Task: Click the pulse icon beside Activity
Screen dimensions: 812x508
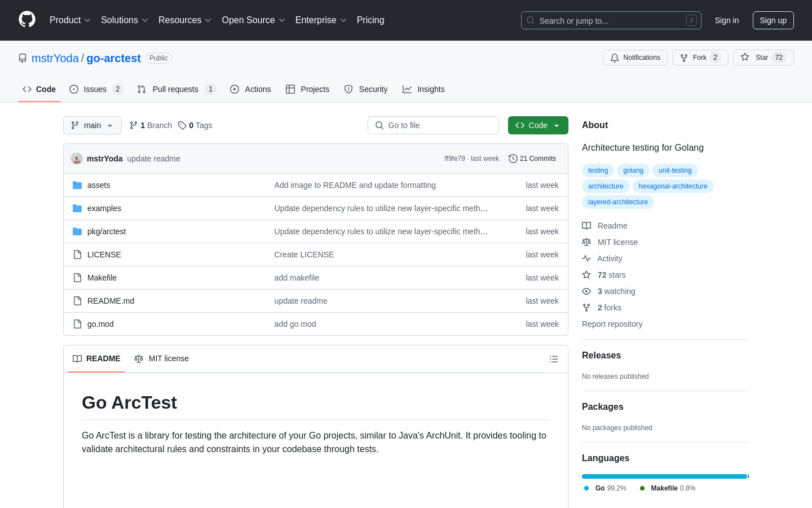Action: (586, 259)
